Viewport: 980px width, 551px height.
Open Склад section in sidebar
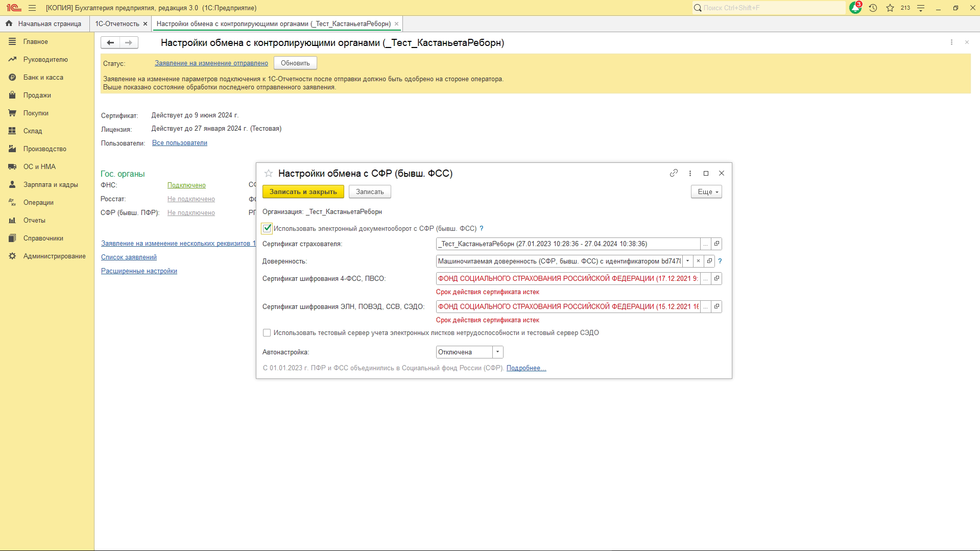[33, 131]
